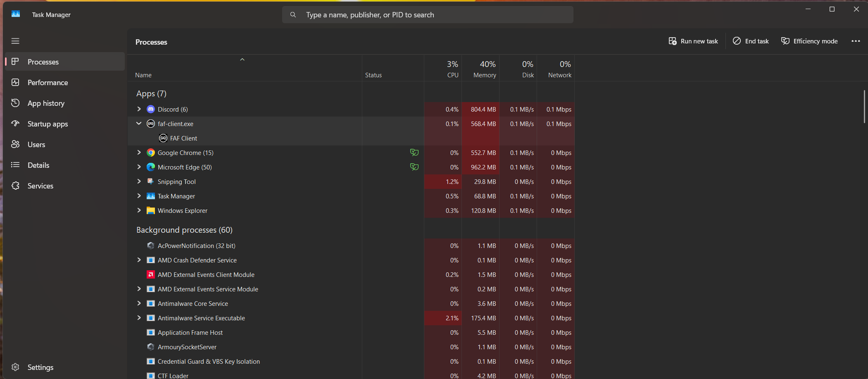Open Task Manager Settings
This screenshot has width=868, height=379.
point(65,367)
